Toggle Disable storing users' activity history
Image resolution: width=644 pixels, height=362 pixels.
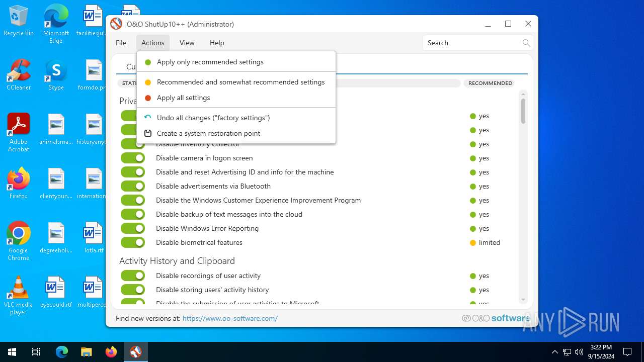click(x=133, y=290)
